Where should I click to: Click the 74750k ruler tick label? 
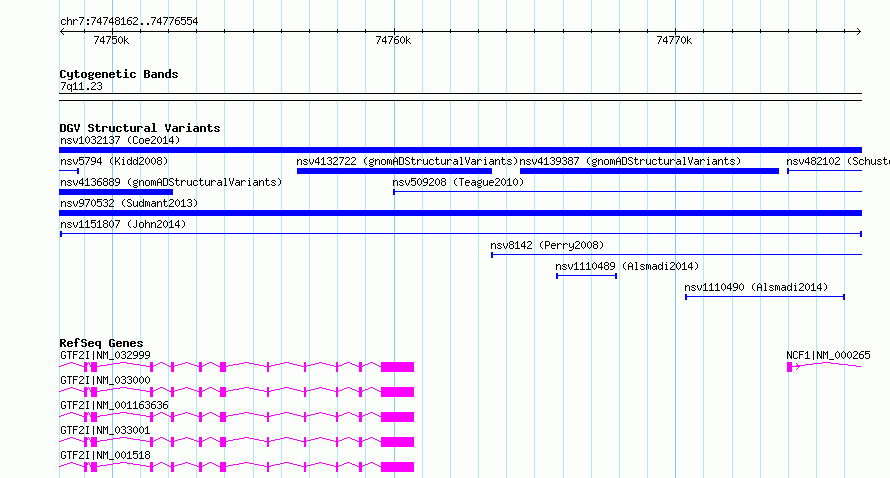[x=111, y=40]
